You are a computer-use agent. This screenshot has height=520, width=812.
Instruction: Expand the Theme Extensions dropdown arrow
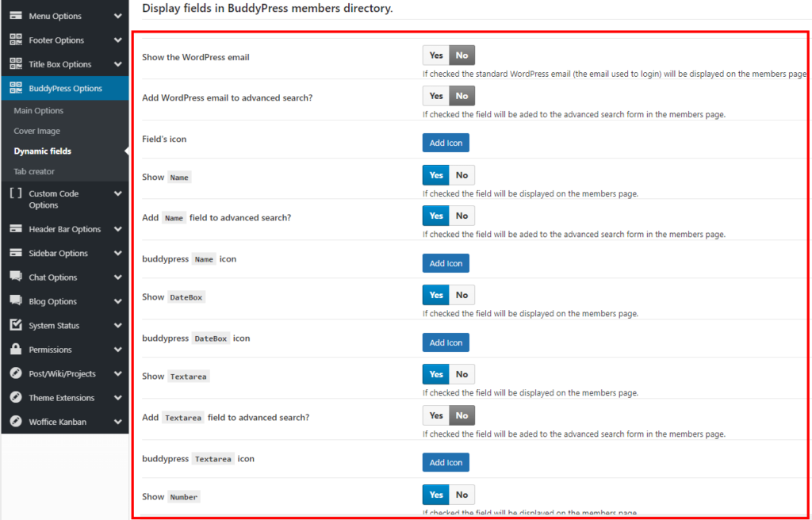tap(117, 398)
